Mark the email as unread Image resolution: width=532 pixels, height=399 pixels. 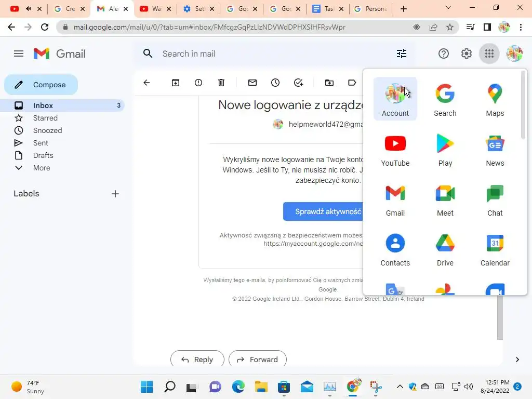pos(252,83)
